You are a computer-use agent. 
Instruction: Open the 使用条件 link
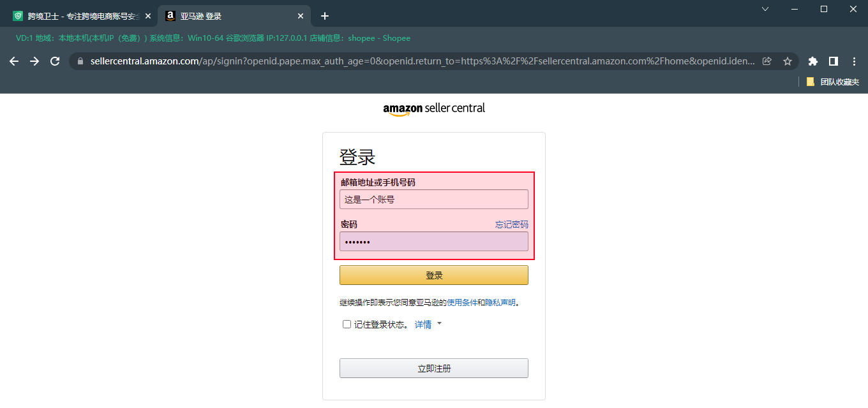462,303
